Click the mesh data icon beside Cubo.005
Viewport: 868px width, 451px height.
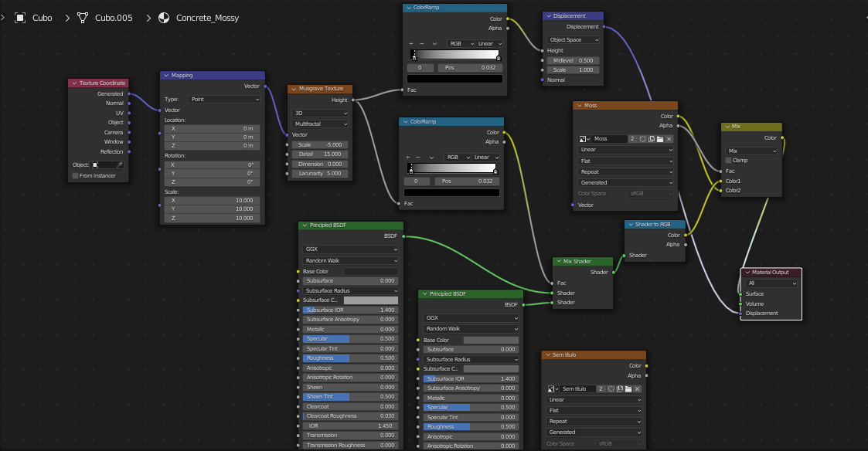tap(82, 18)
